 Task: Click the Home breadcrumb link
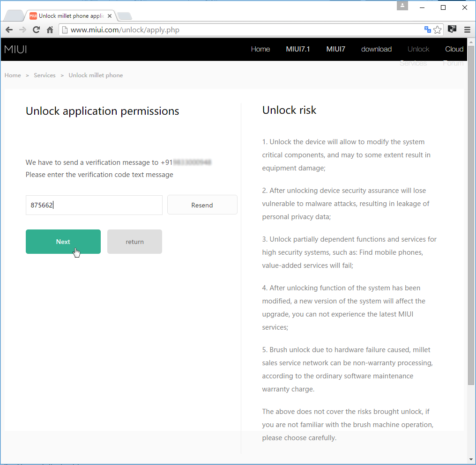click(13, 75)
